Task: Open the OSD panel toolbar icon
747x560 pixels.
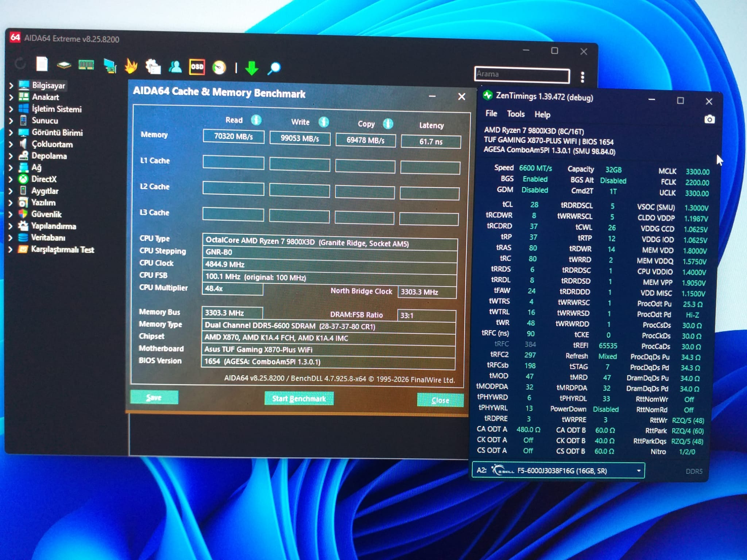Action: click(x=197, y=67)
